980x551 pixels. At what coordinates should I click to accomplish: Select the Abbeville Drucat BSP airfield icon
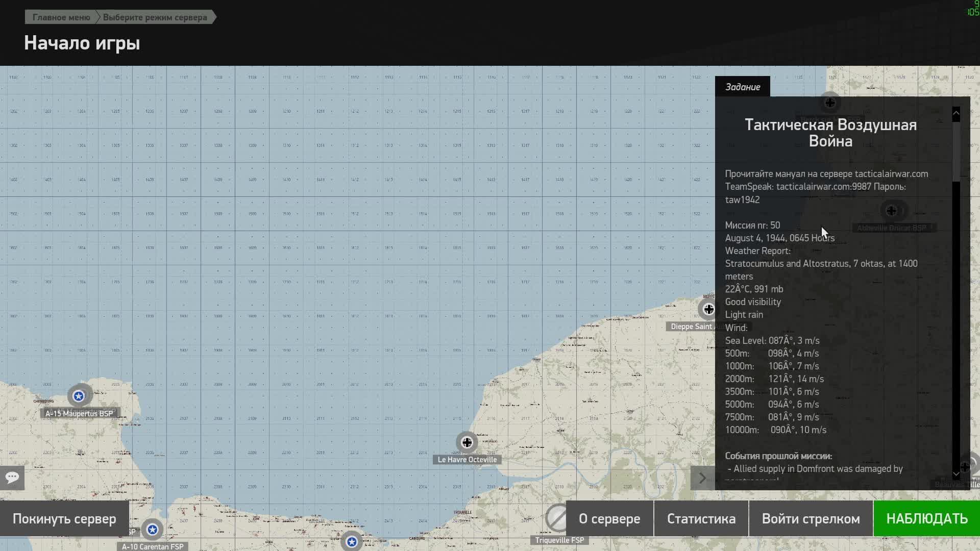coord(891,211)
